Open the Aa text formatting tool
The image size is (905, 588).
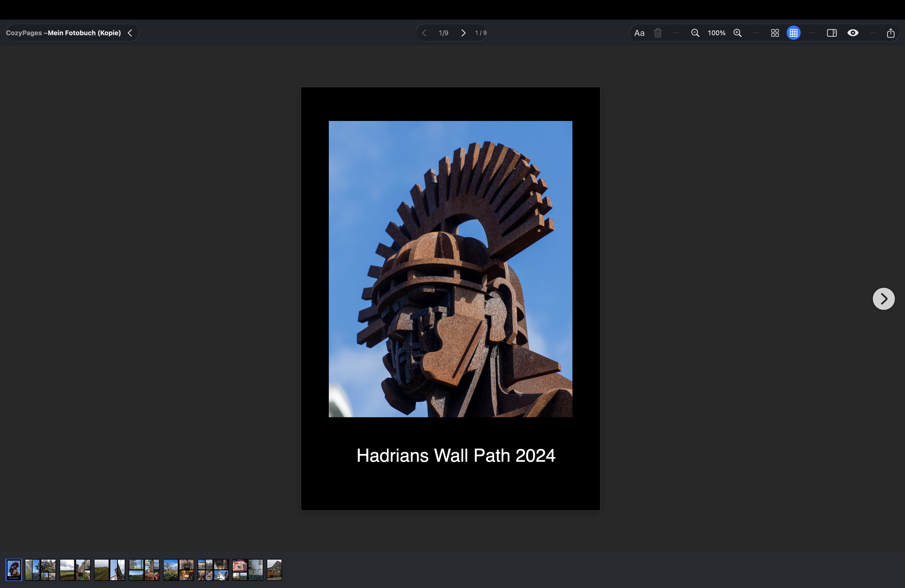(x=639, y=33)
